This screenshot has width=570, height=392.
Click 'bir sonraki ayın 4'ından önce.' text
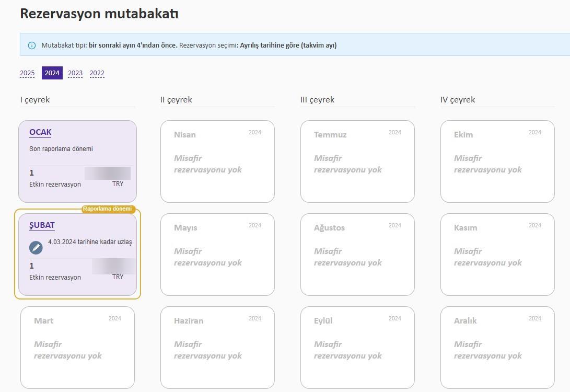pos(133,45)
